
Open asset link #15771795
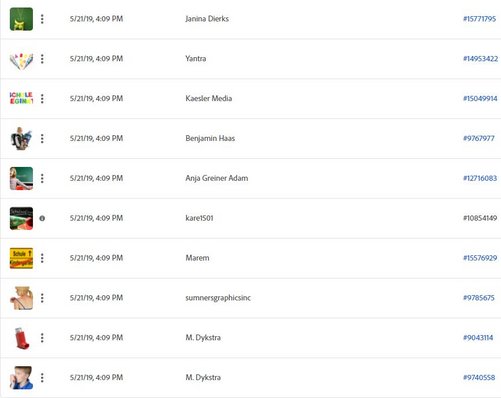point(480,19)
